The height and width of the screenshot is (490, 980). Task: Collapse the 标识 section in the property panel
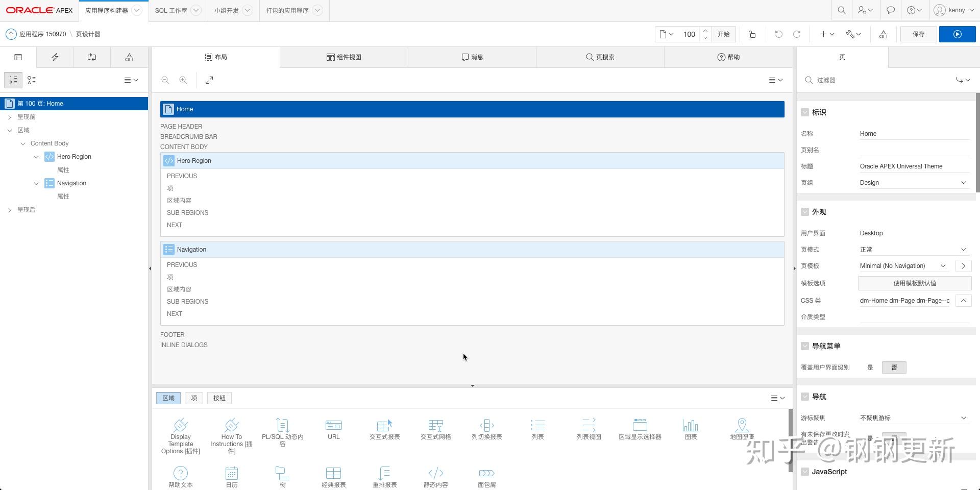805,112
